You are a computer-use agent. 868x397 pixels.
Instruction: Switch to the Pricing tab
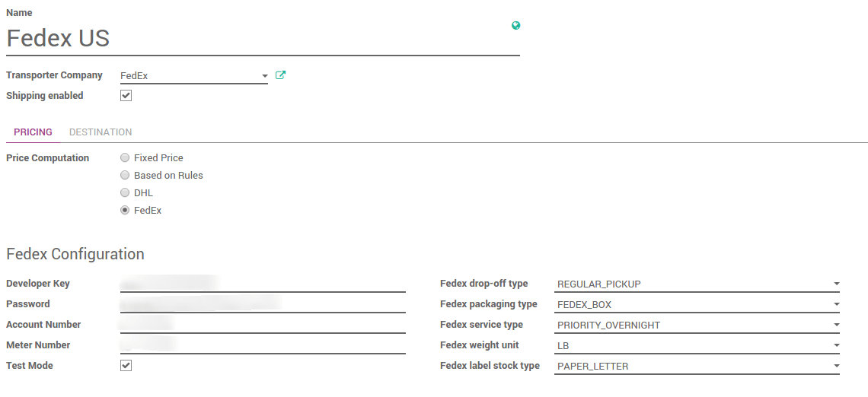coord(33,132)
